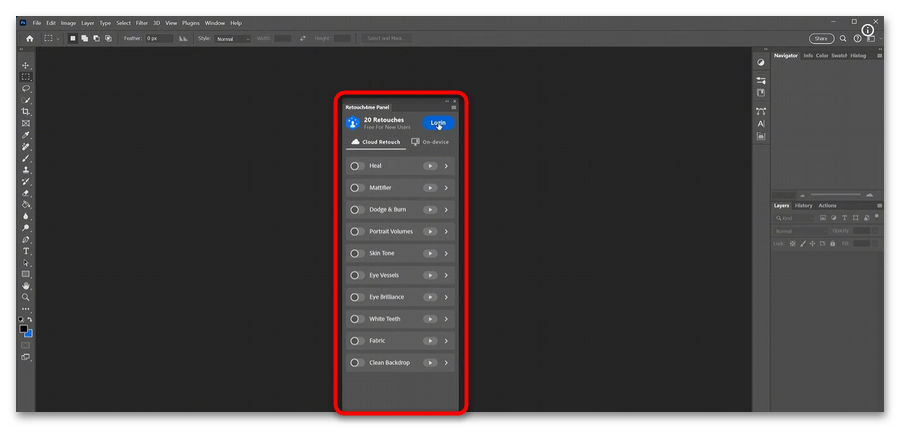Enable the Portrait Volumes switch
Viewport: 900px width, 428px height.
coord(357,231)
